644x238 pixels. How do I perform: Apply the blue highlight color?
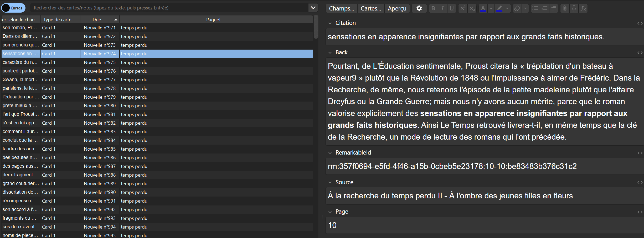[499, 8]
